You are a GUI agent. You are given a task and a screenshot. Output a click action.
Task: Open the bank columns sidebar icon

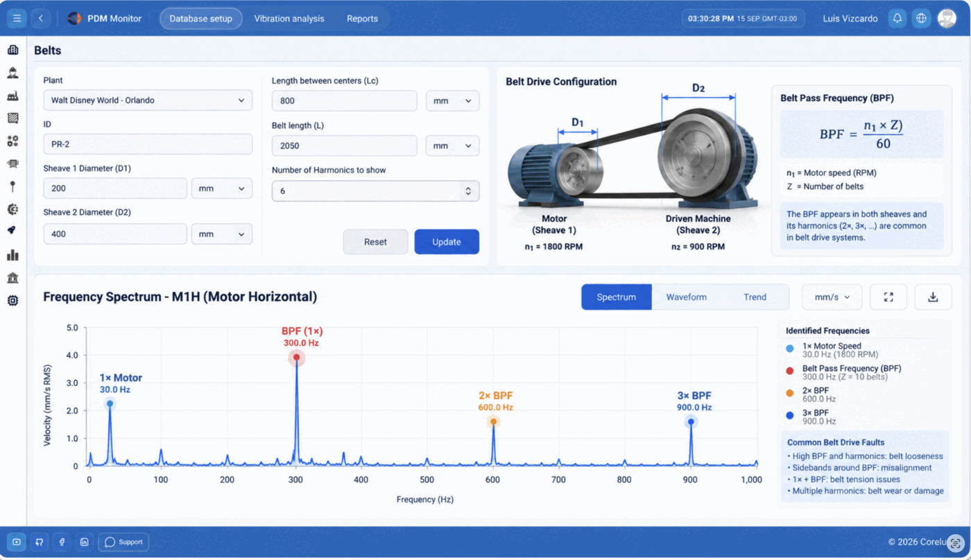[x=12, y=278]
